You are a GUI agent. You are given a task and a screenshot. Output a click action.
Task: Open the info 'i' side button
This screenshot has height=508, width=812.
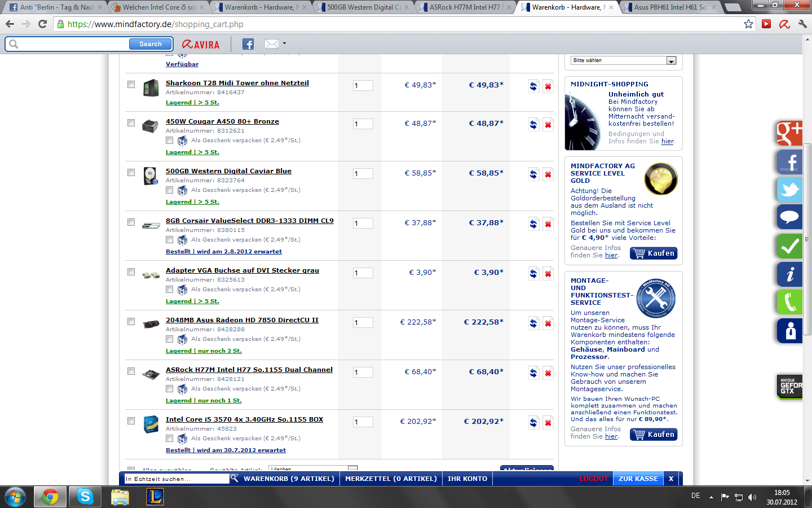pyautogui.click(x=789, y=274)
